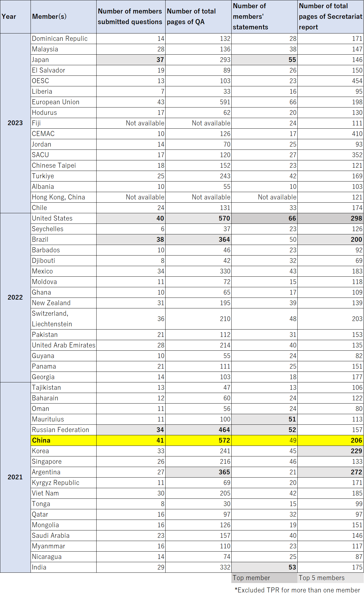Click United States QA pages 570
The image size is (364, 598).
tap(198, 219)
